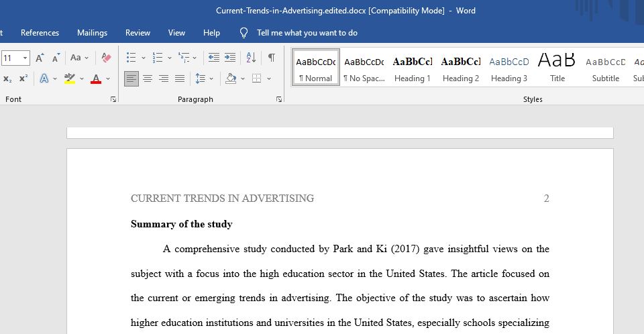Apply Text Effects outlined A icon
This screenshot has height=334, width=644.
point(44,78)
